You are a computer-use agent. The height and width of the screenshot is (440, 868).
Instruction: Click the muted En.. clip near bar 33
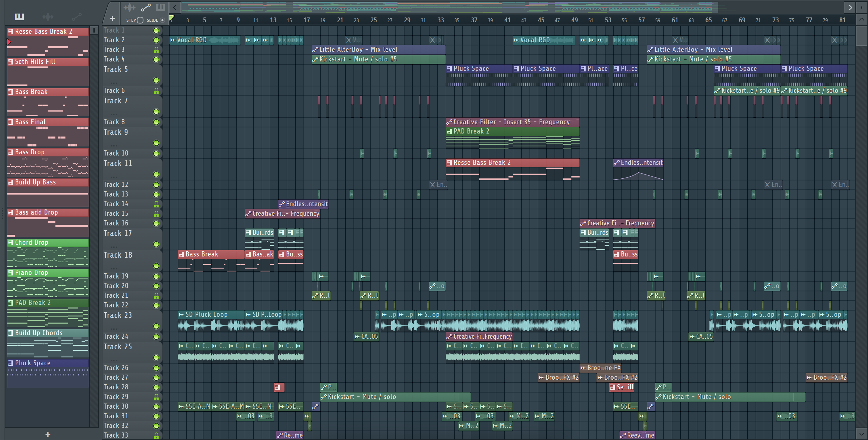(438, 185)
